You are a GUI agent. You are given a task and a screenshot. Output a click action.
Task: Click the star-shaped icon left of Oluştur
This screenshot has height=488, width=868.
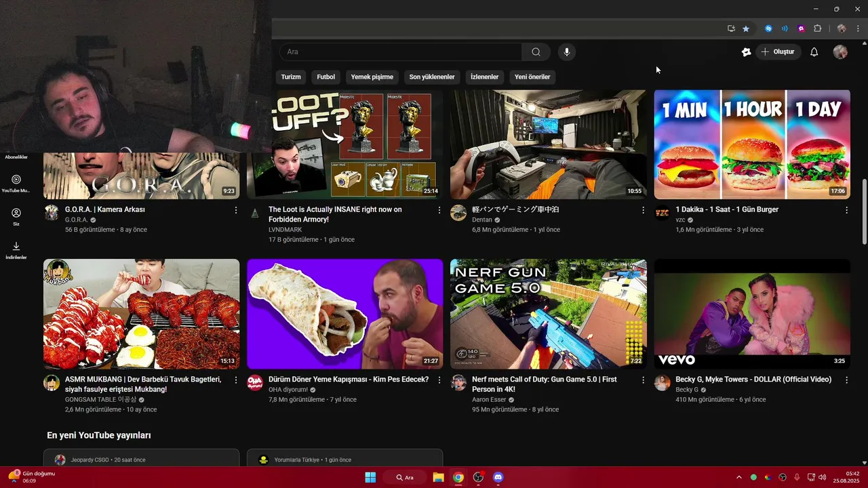(x=746, y=52)
